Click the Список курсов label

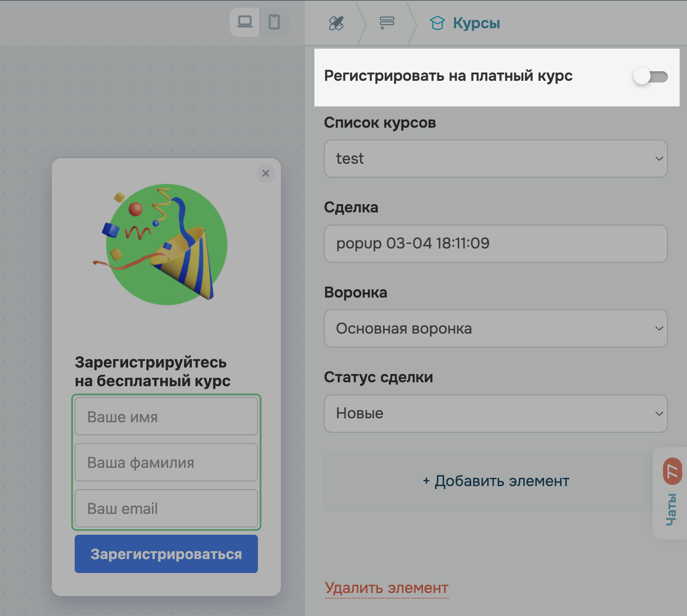380,123
